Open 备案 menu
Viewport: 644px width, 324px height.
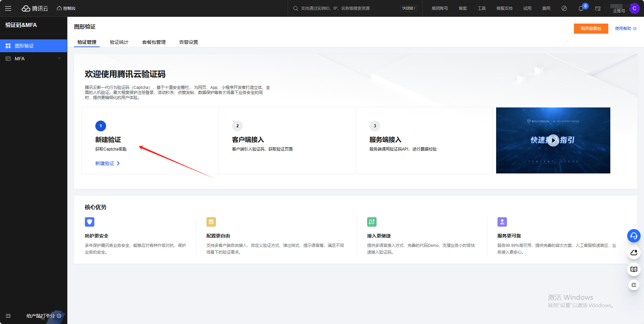463,8
